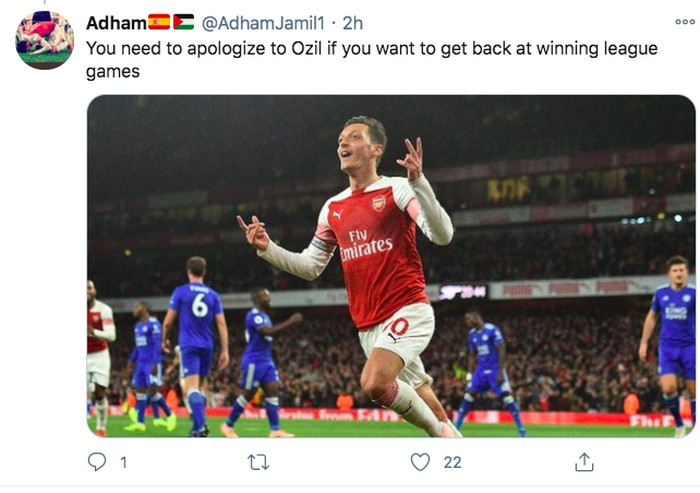Click the reply speech bubble icon
Screen dimensions: 700x493
(x=97, y=462)
